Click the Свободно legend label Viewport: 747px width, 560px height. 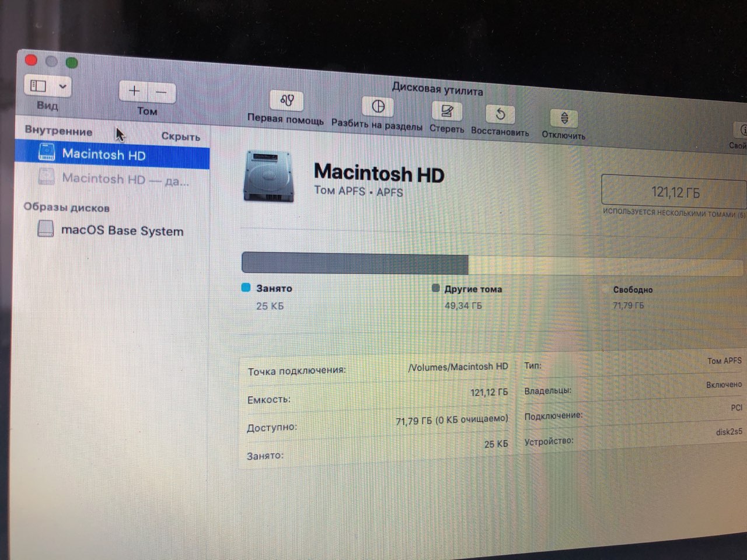pos(633,289)
